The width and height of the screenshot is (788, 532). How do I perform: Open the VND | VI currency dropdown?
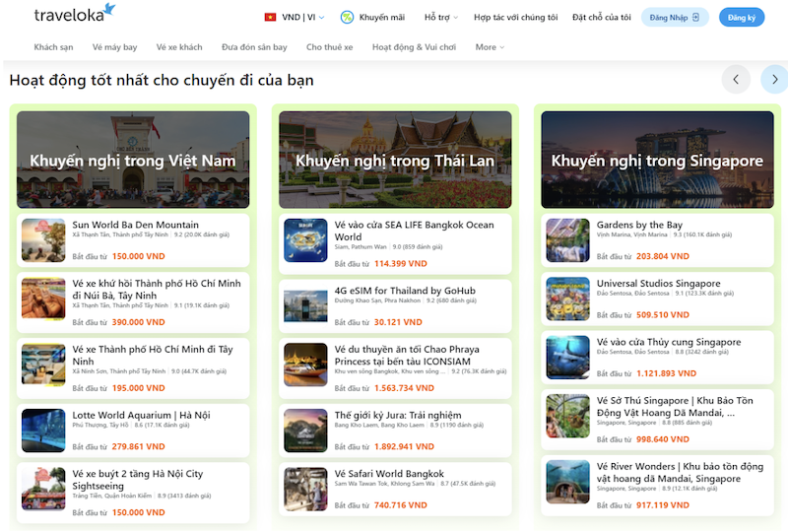pos(303,17)
